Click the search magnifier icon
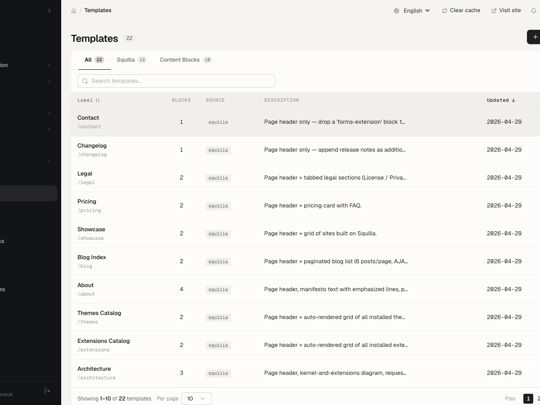 (x=85, y=81)
